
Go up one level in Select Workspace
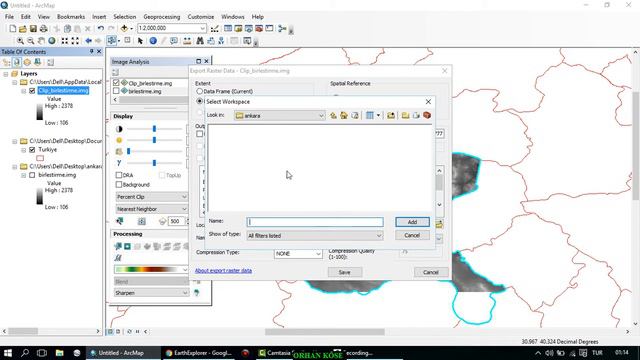tap(333, 116)
